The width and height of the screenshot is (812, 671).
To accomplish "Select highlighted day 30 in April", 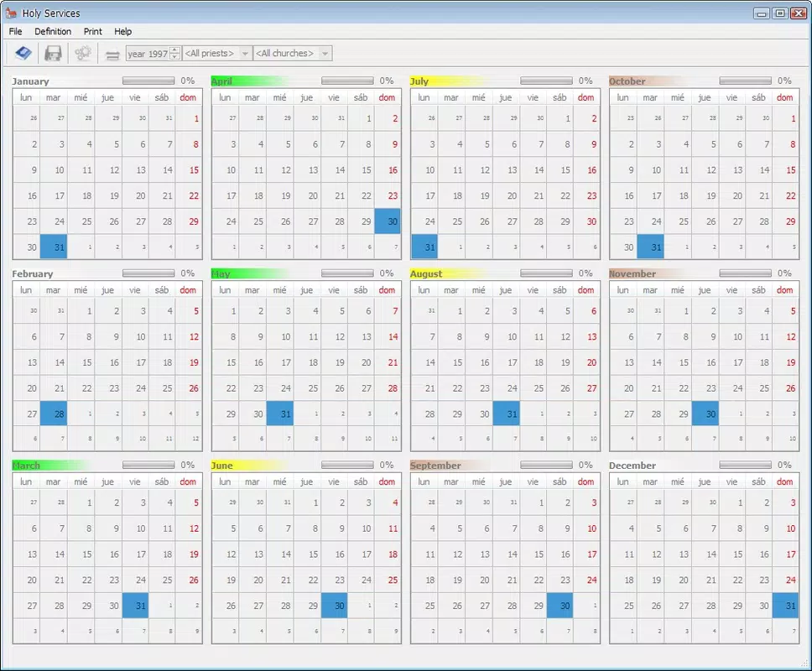I will (x=388, y=221).
